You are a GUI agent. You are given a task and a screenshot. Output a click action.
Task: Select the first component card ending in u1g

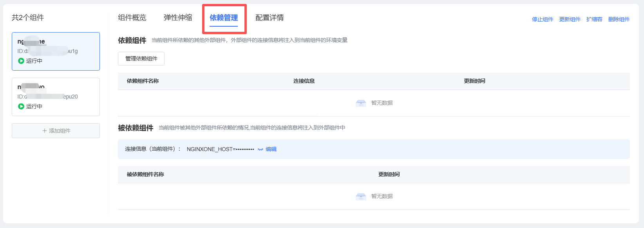click(x=56, y=51)
